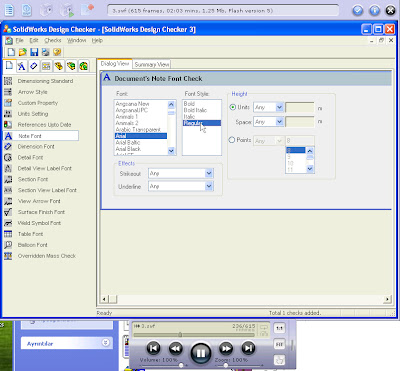
Task: Click the fast-forward button in SWF player
Action: pyautogui.click(x=226, y=349)
